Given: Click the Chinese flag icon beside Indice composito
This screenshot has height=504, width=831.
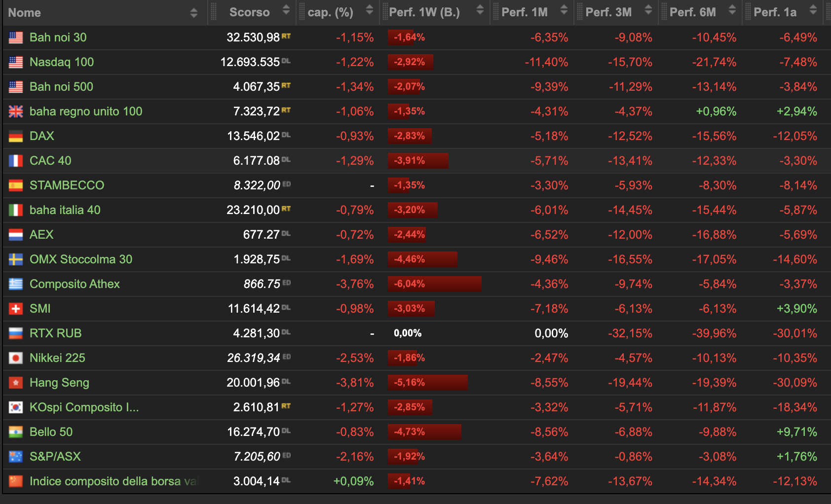Looking at the screenshot, I should pyautogui.click(x=16, y=481).
